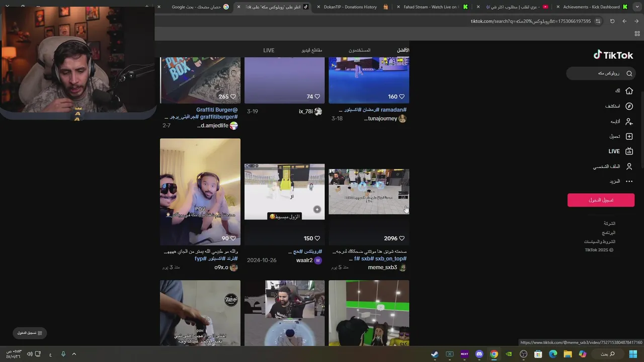
Task: Click the @Graffiti Burger mention link
Action: [217, 110]
